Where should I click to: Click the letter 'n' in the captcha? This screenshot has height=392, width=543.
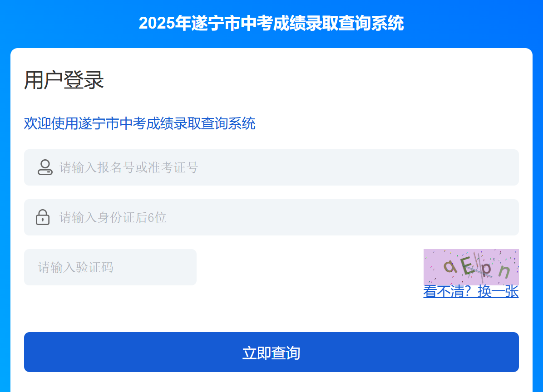[504, 271]
